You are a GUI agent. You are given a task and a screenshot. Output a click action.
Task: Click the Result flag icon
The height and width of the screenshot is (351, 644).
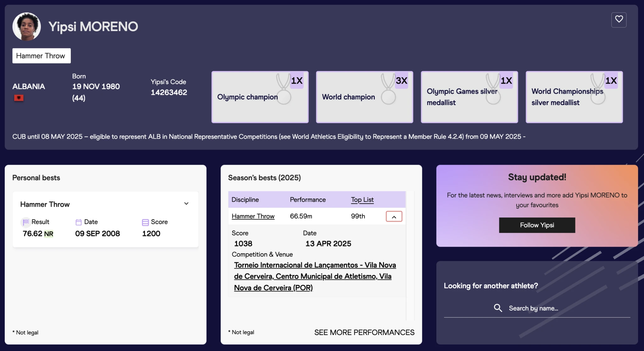pyautogui.click(x=26, y=222)
